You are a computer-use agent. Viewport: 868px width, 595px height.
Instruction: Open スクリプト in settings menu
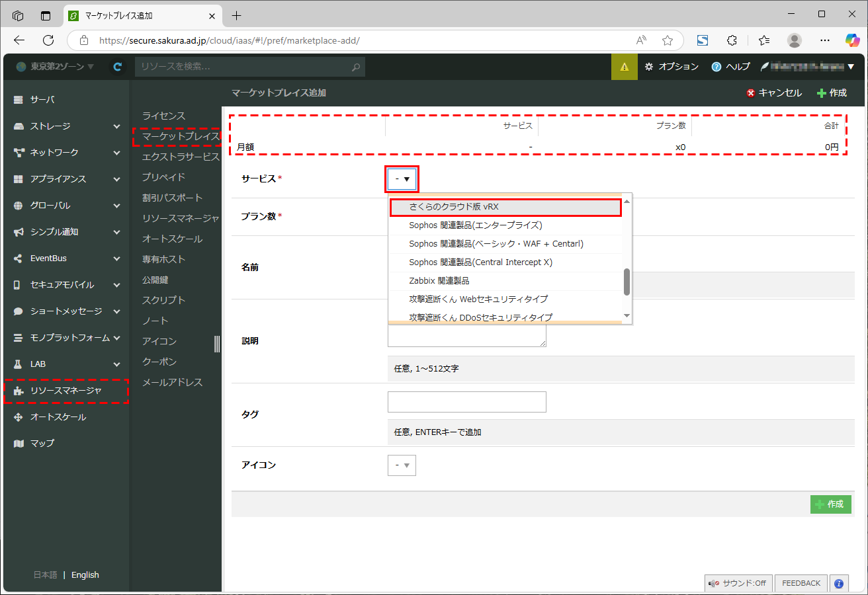pyautogui.click(x=163, y=300)
